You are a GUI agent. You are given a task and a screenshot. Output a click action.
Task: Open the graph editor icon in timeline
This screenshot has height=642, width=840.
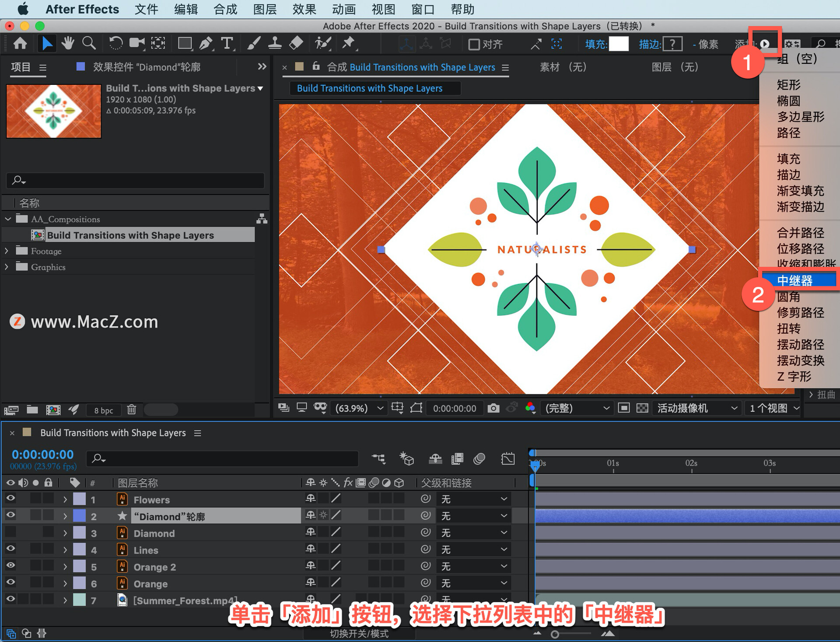pyautogui.click(x=507, y=458)
